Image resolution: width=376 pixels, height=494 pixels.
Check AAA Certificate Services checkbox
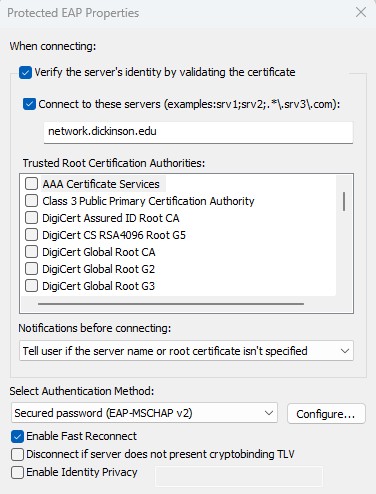[31, 184]
